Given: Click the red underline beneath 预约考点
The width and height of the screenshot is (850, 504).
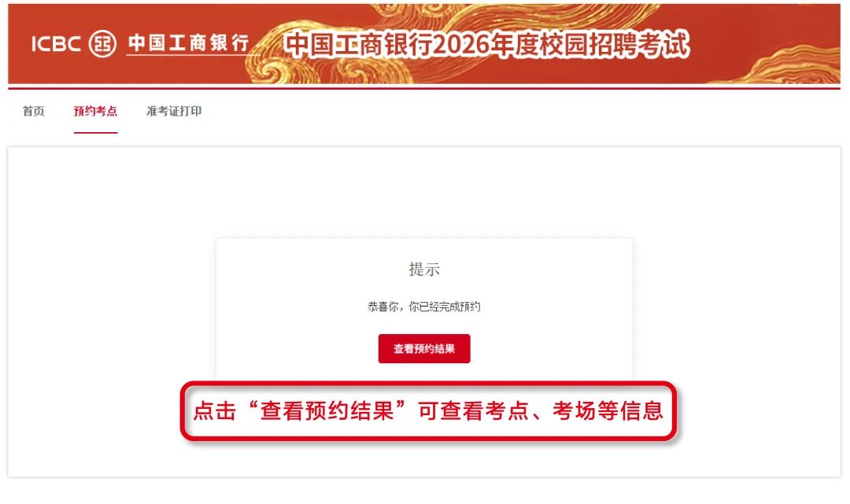Looking at the screenshot, I should [95, 133].
